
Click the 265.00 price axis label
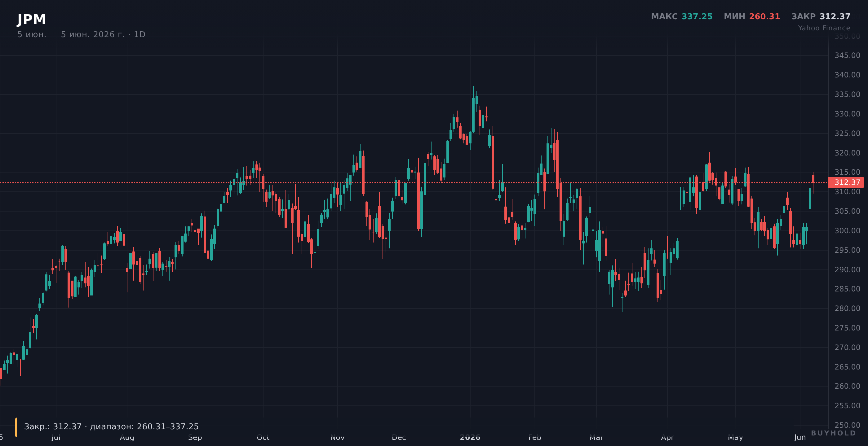(x=847, y=367)
